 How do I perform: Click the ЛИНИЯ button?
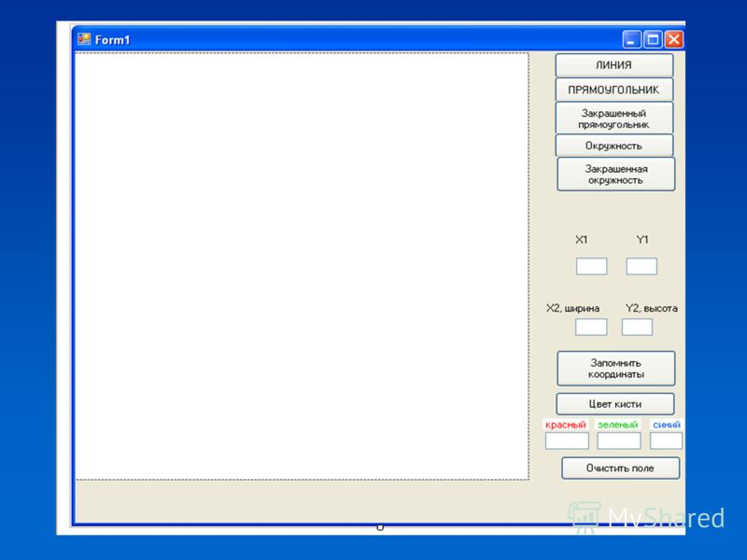[614, 65]
